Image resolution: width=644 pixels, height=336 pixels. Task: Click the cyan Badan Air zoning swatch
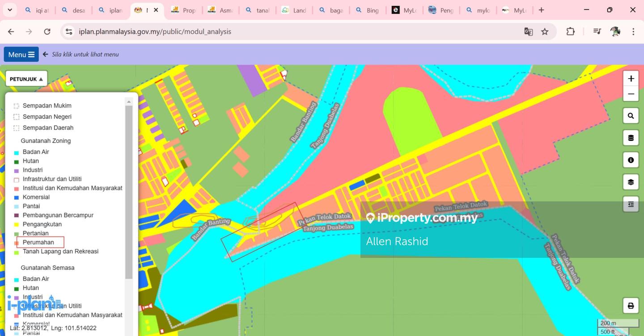pyautogui.click(x=17, y=153)
